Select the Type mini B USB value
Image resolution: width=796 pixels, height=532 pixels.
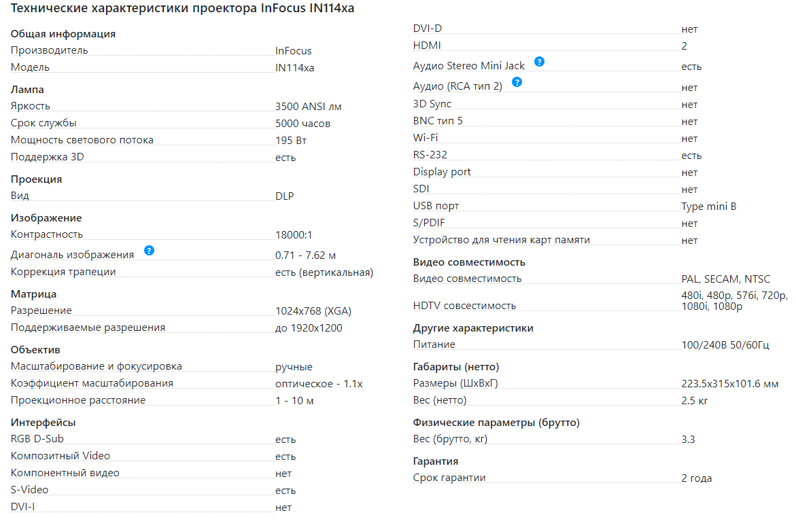709,207
